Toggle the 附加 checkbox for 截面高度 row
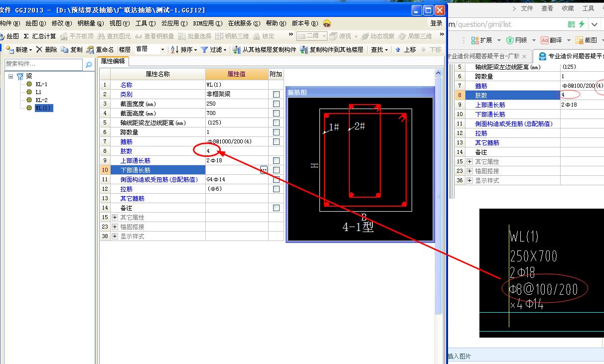The image size is (604, 364). [x=276, y=114]
